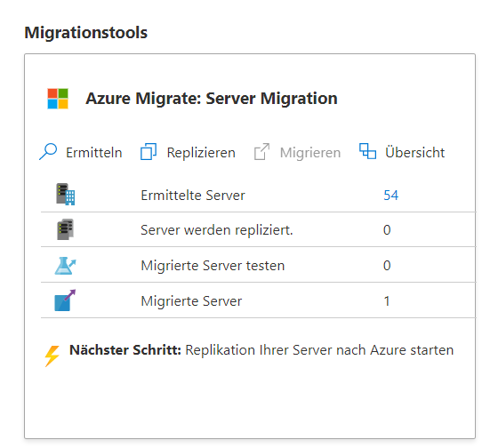Open the 54 discovered servers link
The image size is (490, 448).
[390, 196]
